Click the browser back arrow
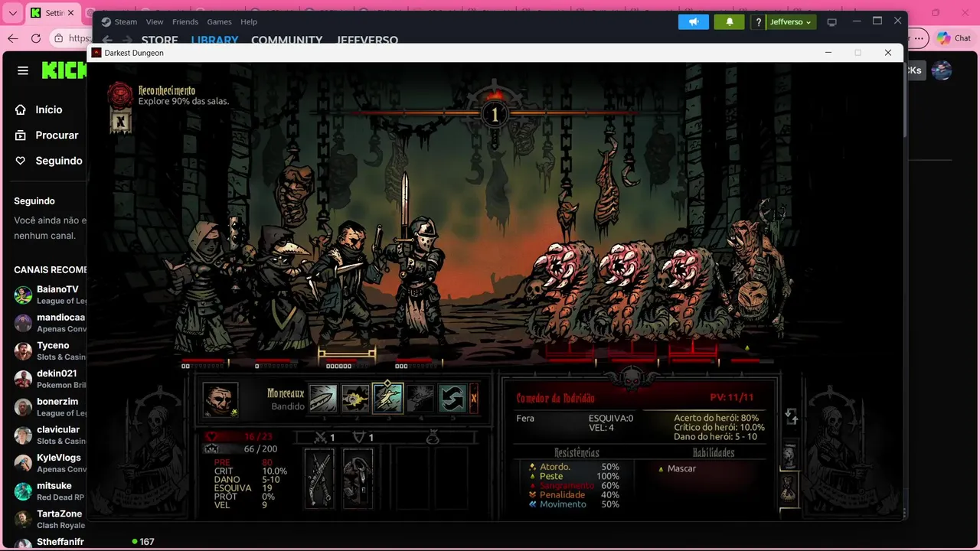 [13, 38]
